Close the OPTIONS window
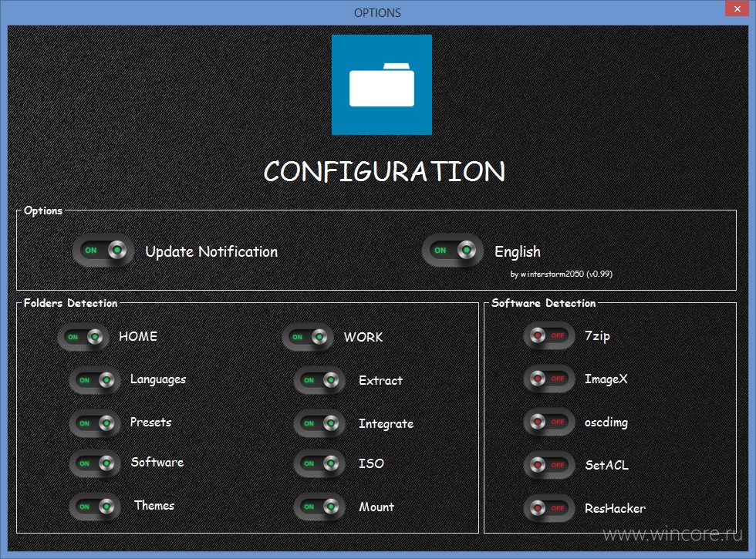 (x=737, y=8)
